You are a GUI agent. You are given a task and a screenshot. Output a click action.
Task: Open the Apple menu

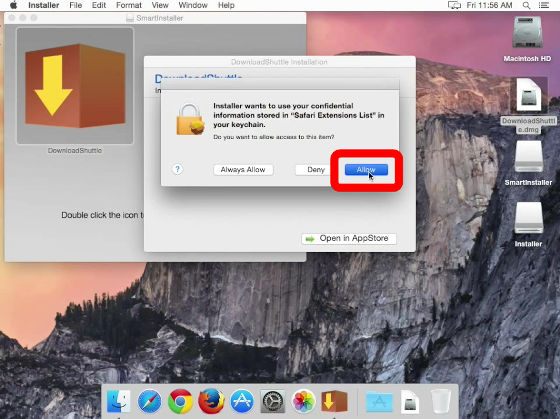(x=13, y=5)
